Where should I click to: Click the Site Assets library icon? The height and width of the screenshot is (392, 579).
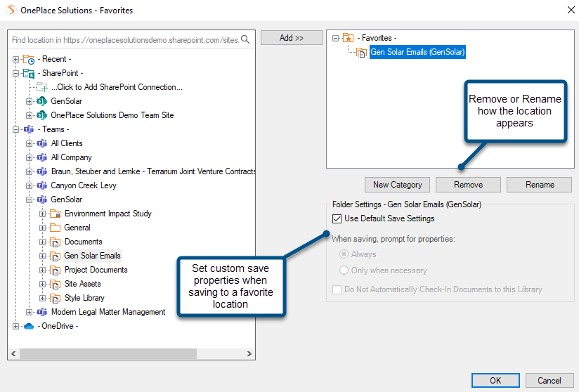tap(56, 285)
